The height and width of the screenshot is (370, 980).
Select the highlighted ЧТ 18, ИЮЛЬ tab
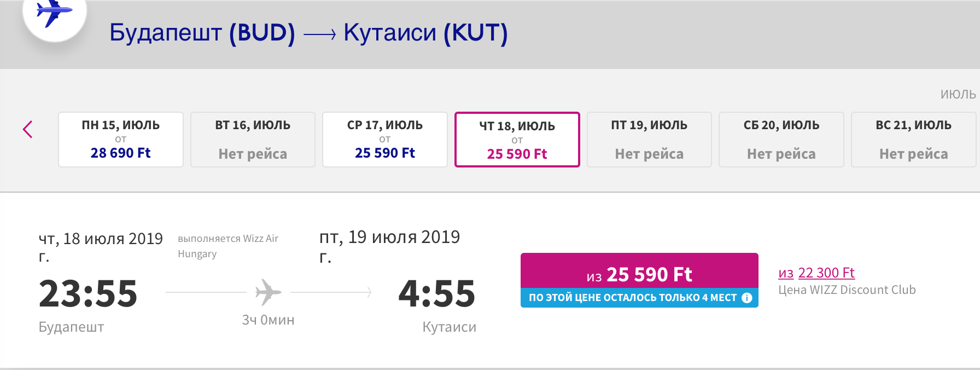coord(517,140)
